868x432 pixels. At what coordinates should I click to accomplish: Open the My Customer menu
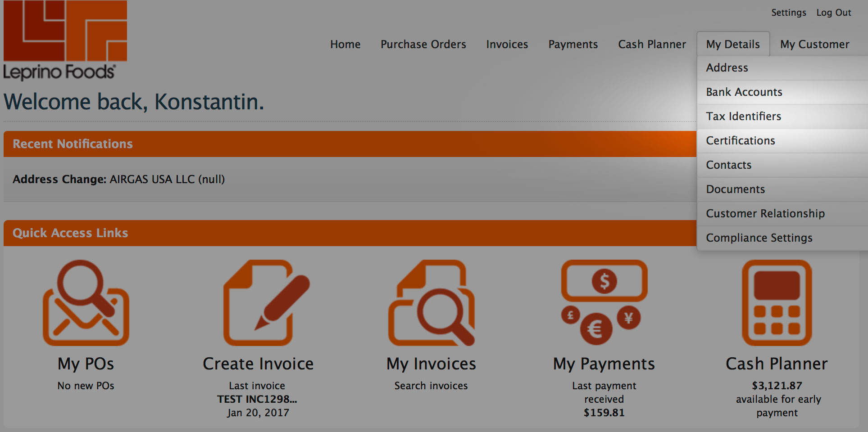pyautogui.click(x=815, y=45)
